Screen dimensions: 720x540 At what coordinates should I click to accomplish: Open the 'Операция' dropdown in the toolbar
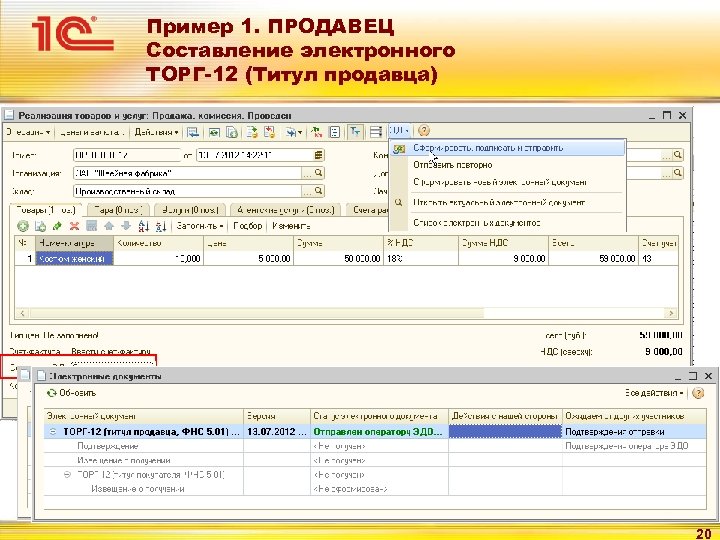[28, 132]
